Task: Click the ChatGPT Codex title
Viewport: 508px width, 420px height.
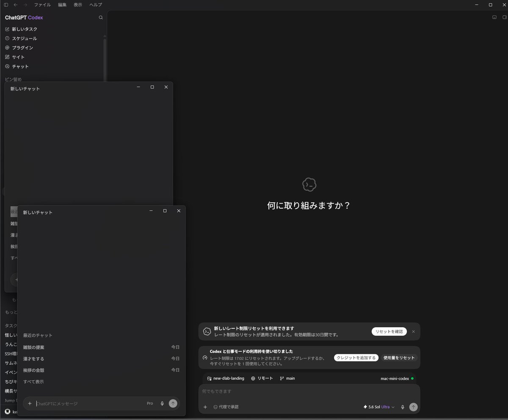Action: pyautogui.click(x=24, y=17)
